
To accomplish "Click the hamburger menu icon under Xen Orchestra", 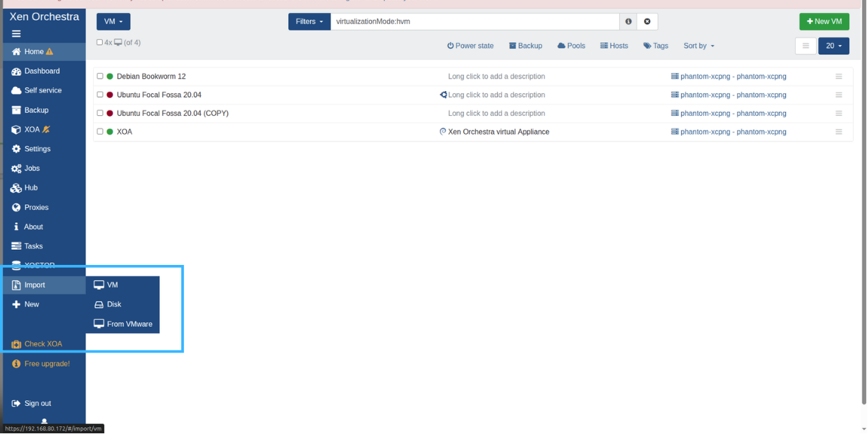I will click(16, 34).
